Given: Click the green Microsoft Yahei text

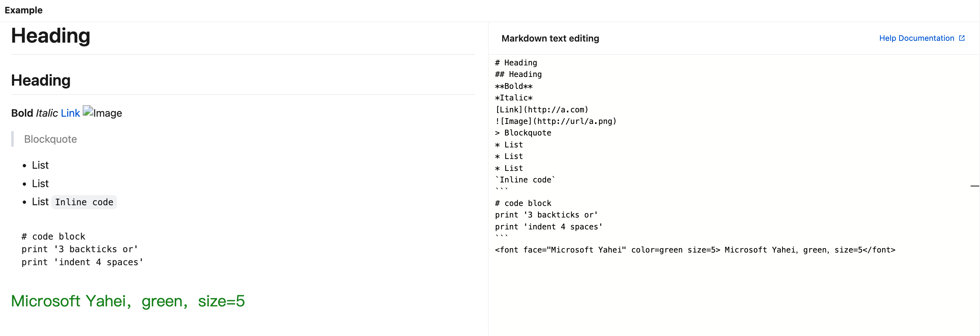Looking at the screenshot, I should (128, 301).
